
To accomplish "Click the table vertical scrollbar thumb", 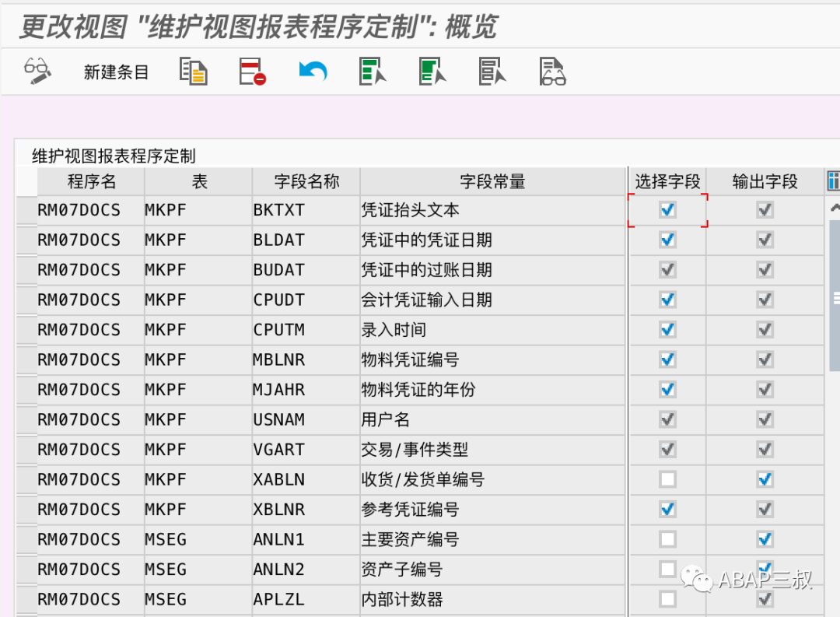I will coord(835,296).
